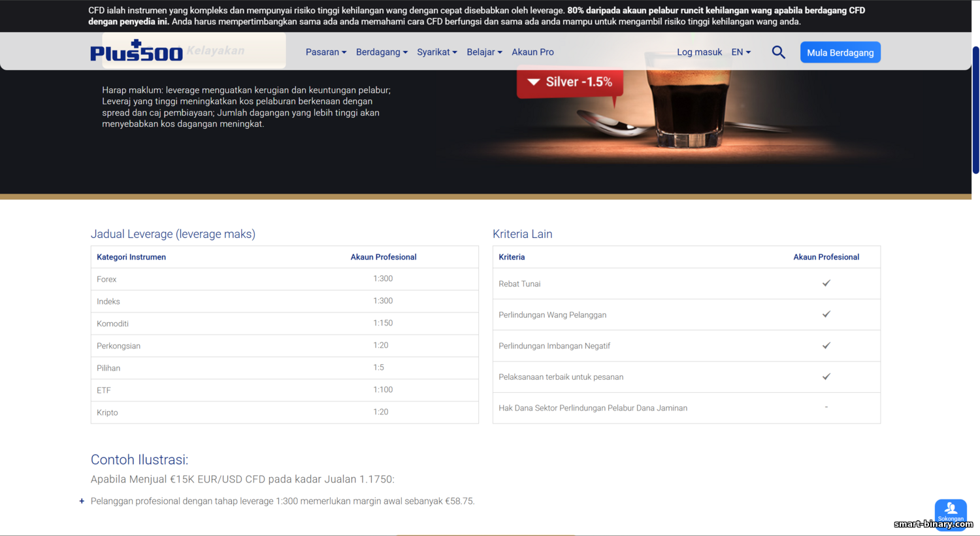Expand the Pasaran dropdown menu
Screen dimensions: 980x536
(325, 52)
